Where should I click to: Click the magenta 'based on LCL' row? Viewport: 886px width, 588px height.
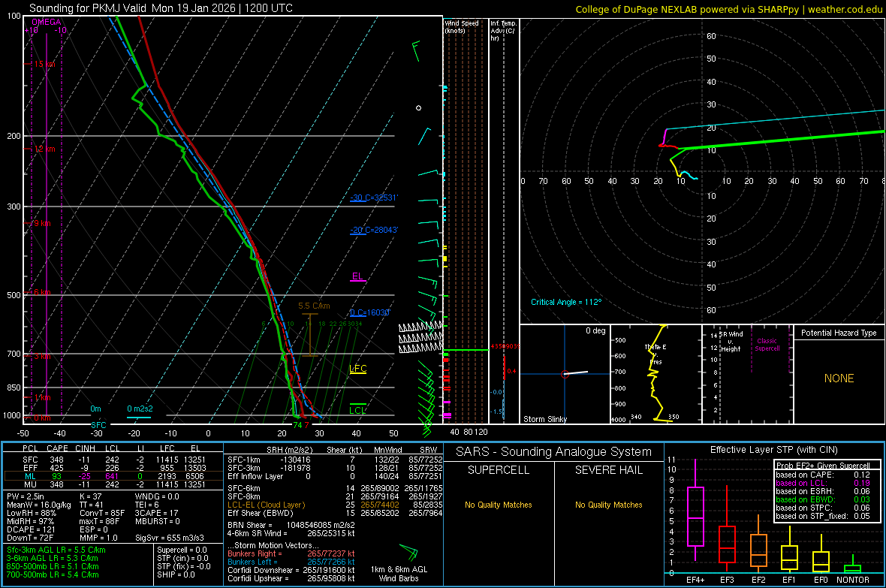tap(823, 483)
